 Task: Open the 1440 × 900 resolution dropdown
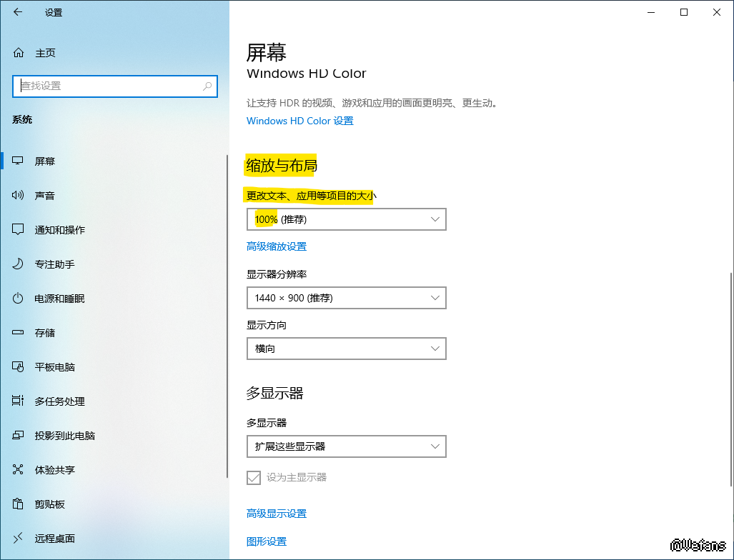347,298
